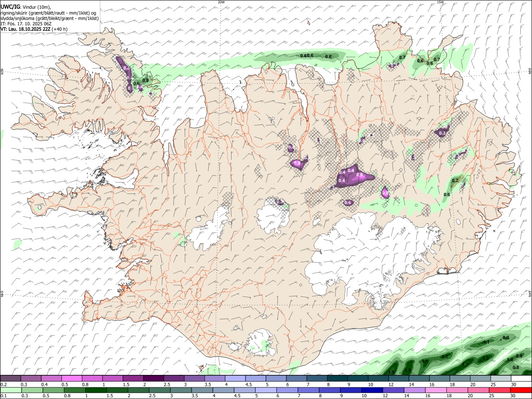Choose the pale grey 25 swatch in upper legend row

[501, 379]
